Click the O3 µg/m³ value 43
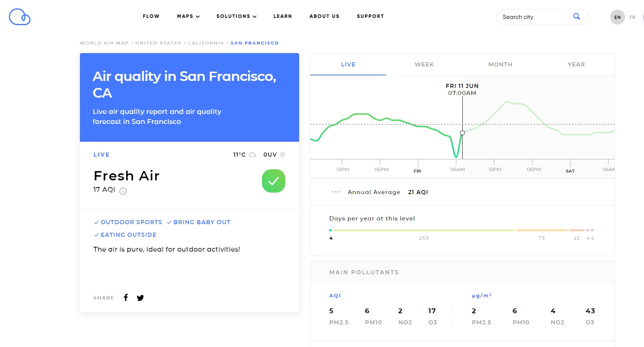The image size is (644, 347). [590, 311]
